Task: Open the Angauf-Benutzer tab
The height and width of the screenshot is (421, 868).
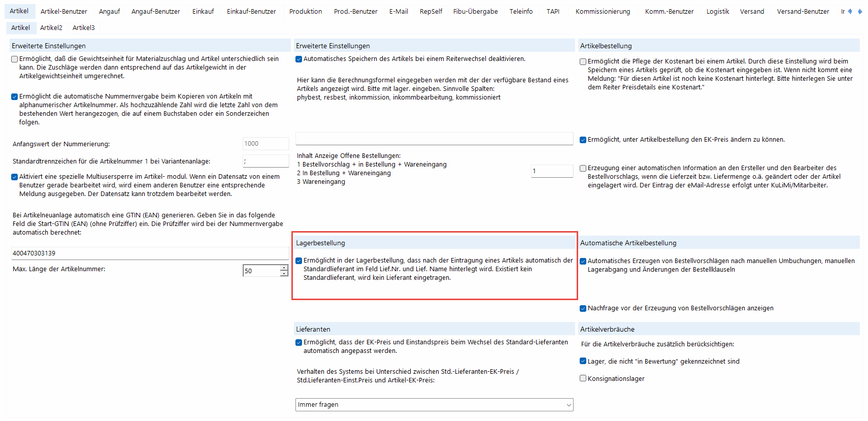Action: 156,11
